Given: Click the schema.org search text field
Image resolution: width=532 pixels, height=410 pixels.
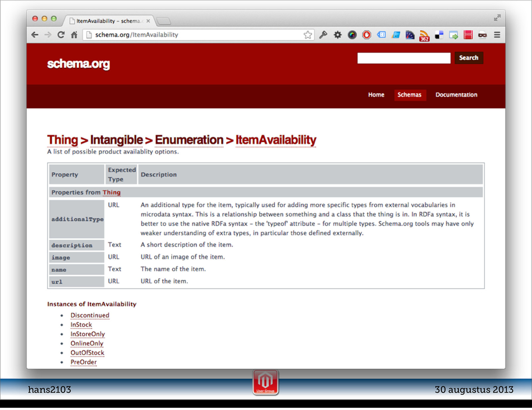Looking at the screenshot, I should 404,58.
